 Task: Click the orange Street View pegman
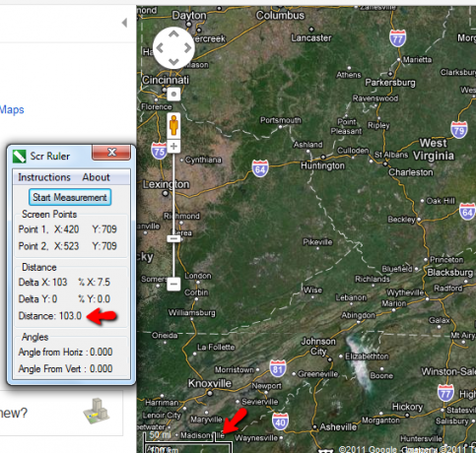click(173, 125)
